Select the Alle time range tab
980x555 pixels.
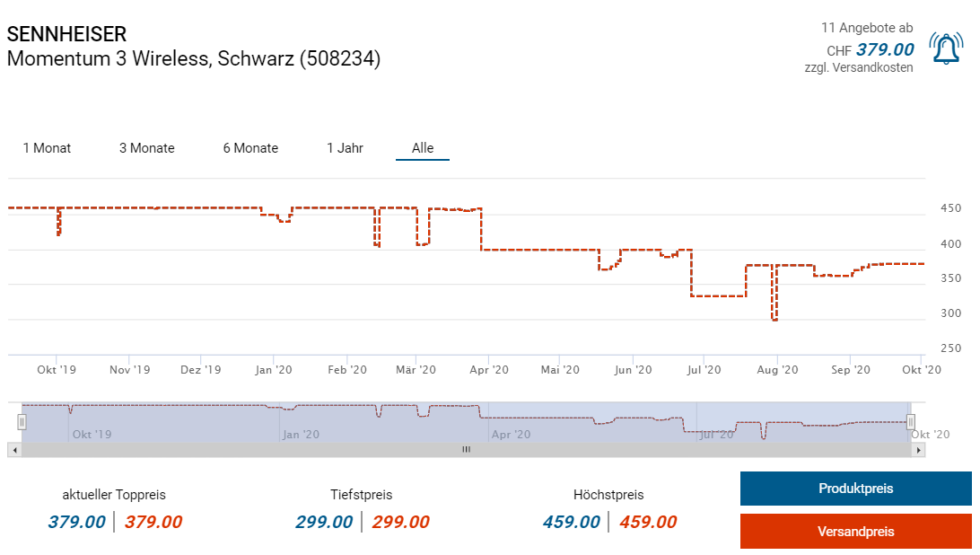423,148
